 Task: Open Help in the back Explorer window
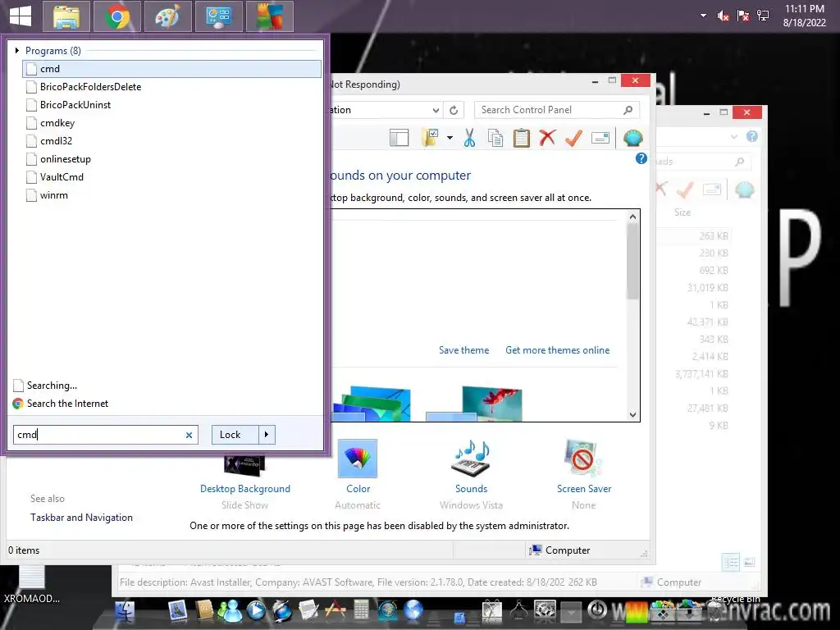pos(752,137)
